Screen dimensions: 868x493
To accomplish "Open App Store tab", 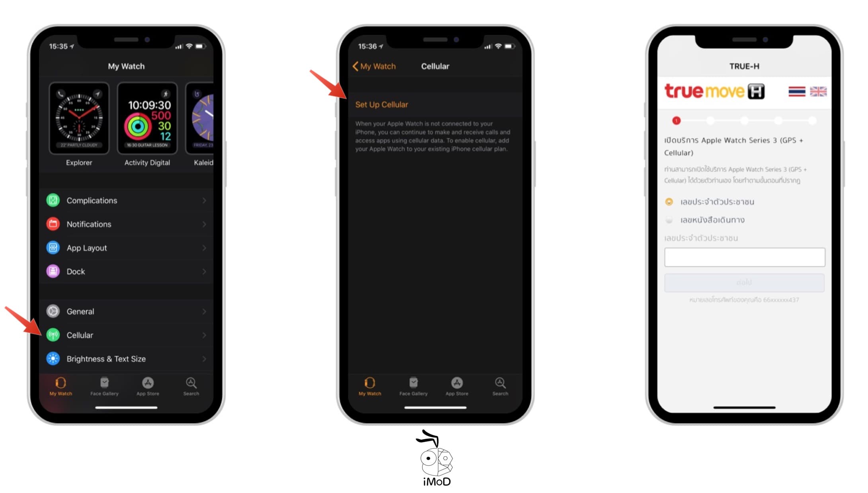I will click(x=148, y=386).
